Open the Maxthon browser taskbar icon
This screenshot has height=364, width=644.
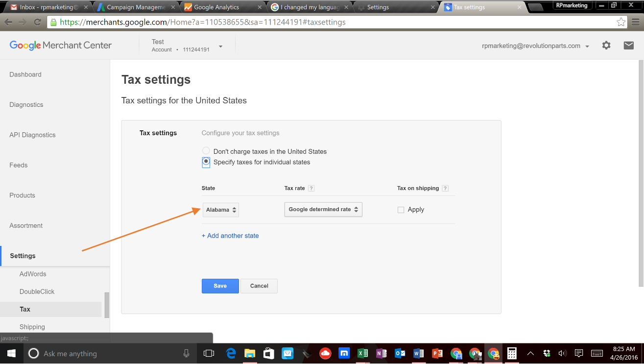click(344, 353)
